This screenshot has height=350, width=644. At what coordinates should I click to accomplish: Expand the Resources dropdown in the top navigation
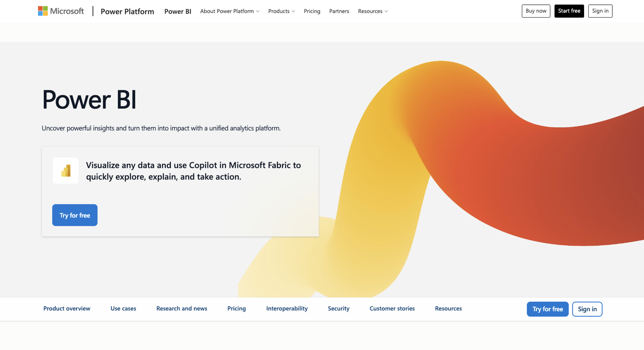[373, 11]
